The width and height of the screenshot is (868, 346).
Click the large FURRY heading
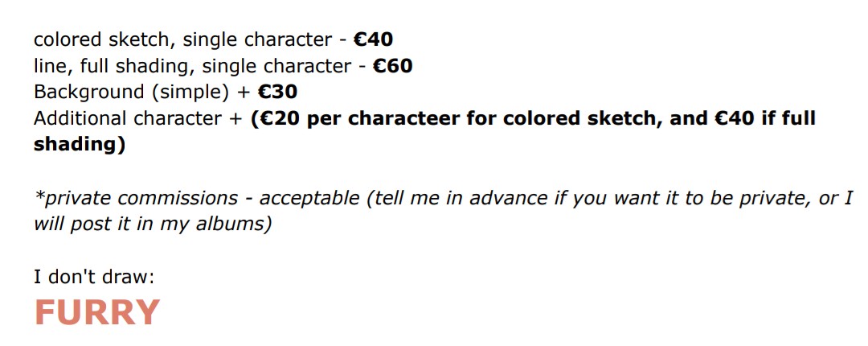97,312
